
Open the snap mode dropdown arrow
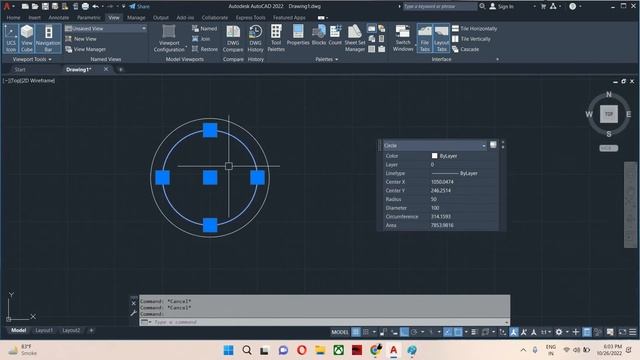coord(374,332)
